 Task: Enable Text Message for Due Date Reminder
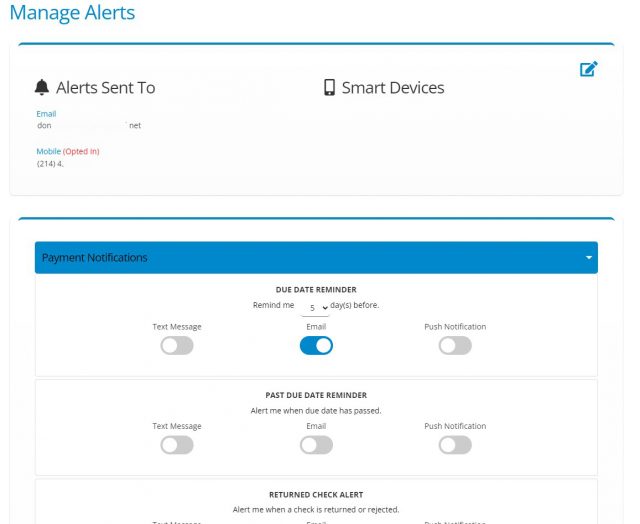(177, 345)
